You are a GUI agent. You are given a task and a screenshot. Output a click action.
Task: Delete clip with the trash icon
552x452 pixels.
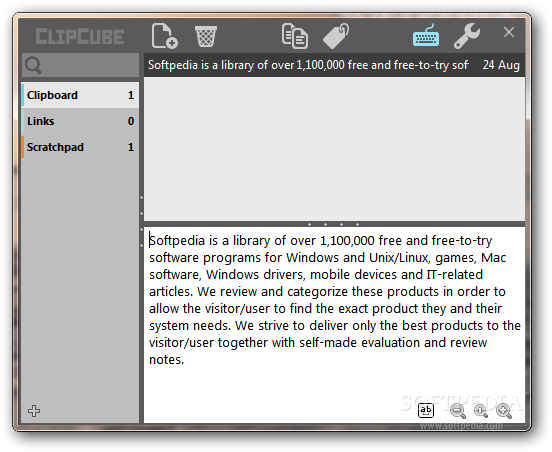coord(206,36)
